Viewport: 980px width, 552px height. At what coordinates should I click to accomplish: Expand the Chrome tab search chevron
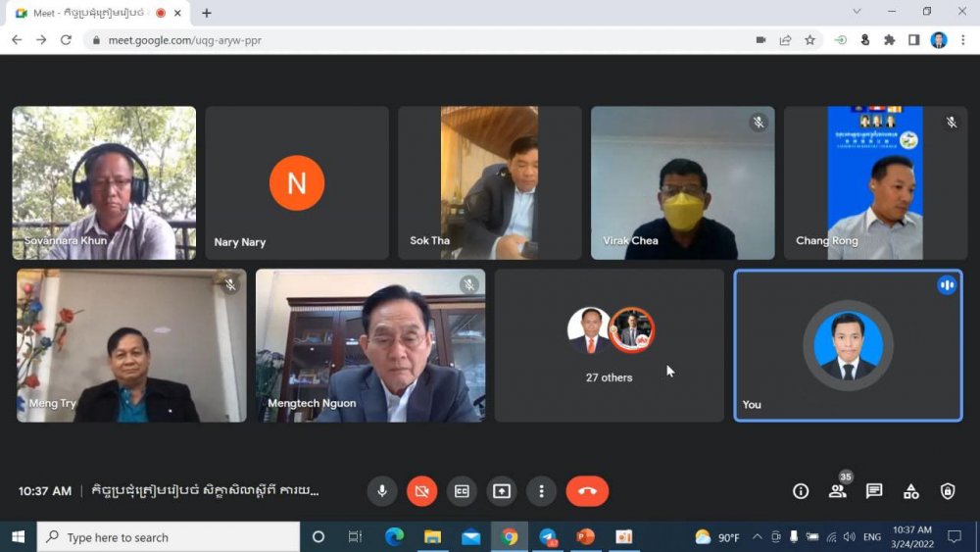click(857, 12)
